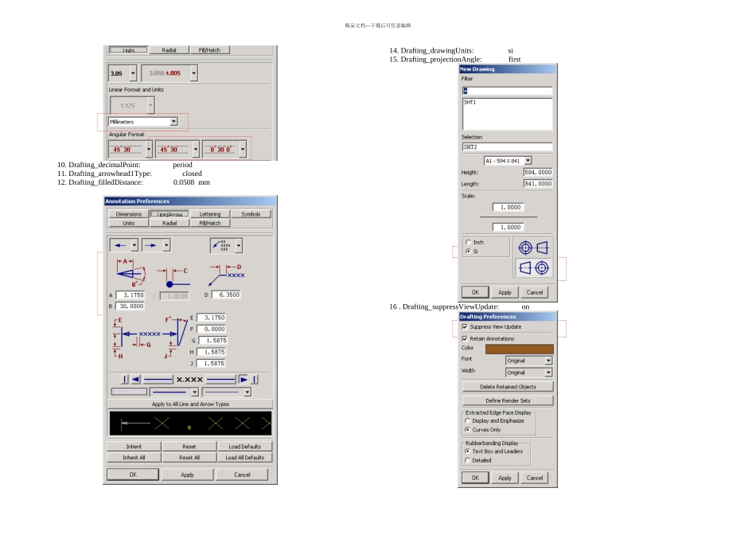
Task: Open the A1 - 594 X 841 size dropdown
Action: (x=528, y=161)
